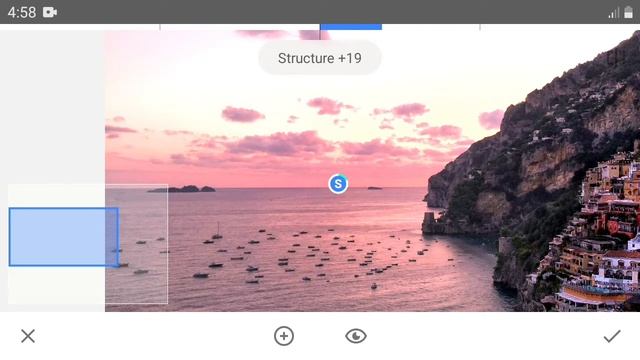This screenshot has width=640, height=360.
Task: Tap the 4:58 clock
Action: [x=22, y=12]
